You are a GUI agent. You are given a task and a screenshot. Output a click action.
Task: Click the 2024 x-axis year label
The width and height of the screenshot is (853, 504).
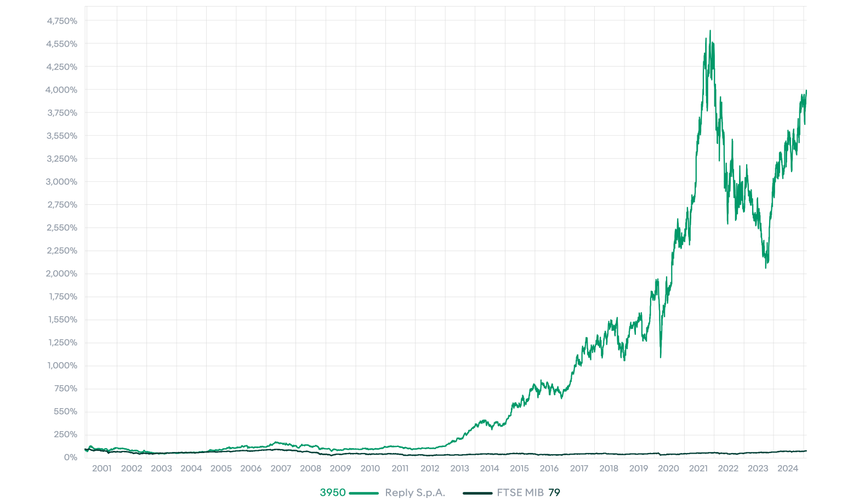tap(788, 468)
